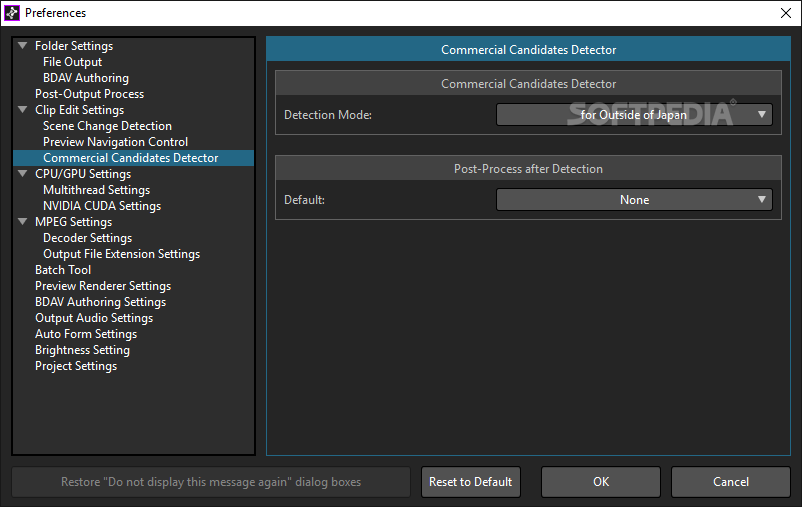Click Restore 'Do not display this message again' button
This screenshot has height=507, width=802.
click(x=211, y=482)
